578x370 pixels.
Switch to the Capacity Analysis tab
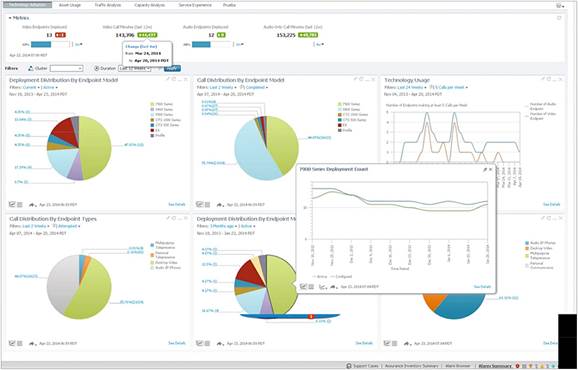(x=149, y=5)
